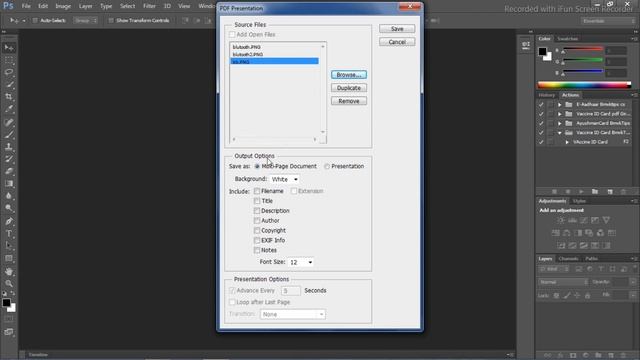Click the Save button

click(x=397, y=29)
